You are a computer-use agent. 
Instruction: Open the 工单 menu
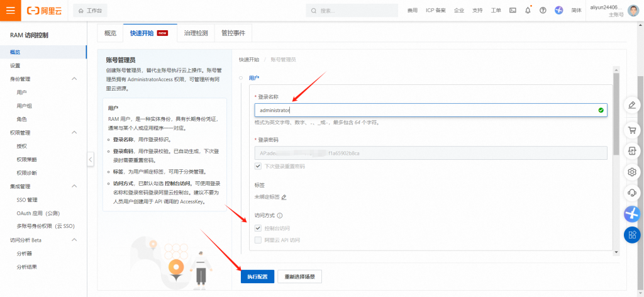click(496, 11)
